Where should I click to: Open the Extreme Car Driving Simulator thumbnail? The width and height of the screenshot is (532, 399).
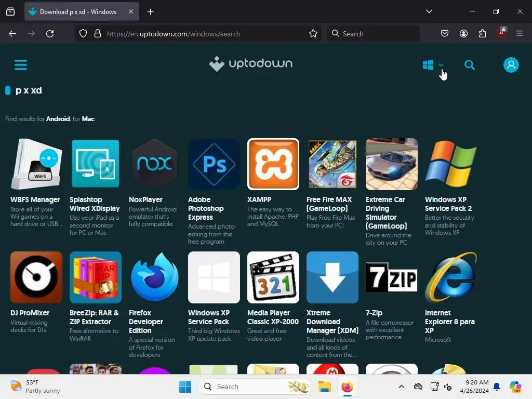tap(392, 164)
